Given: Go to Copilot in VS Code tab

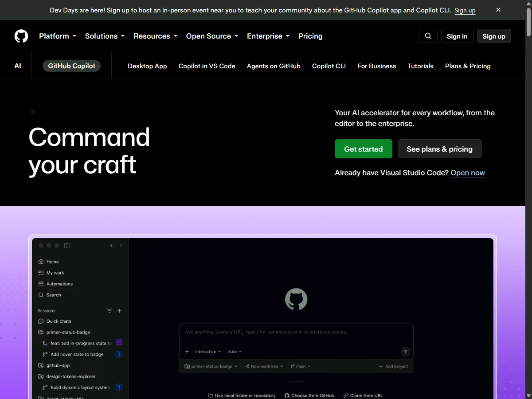Looking at the screenshot, I should pyautogui.click(x=207, y=66).
